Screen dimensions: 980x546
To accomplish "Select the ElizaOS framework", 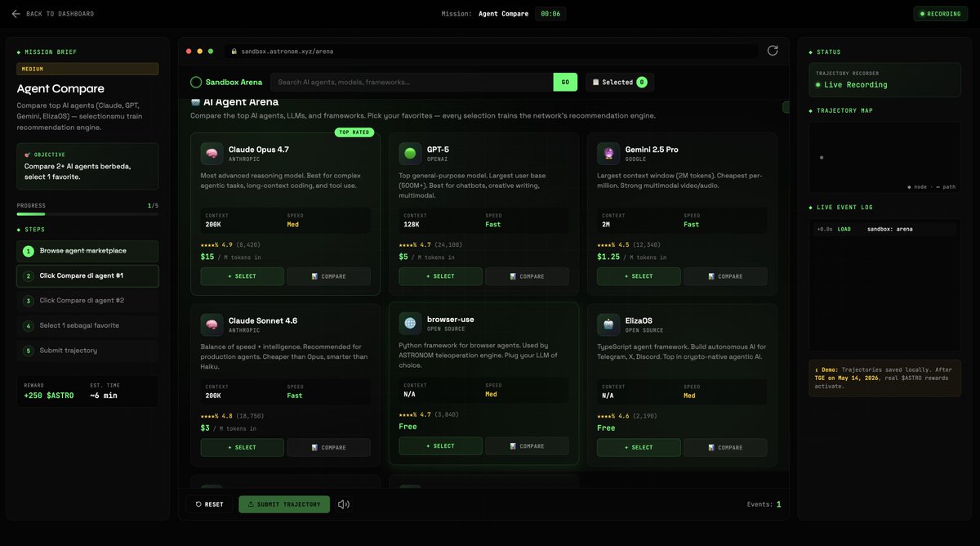I will point(639,447).
